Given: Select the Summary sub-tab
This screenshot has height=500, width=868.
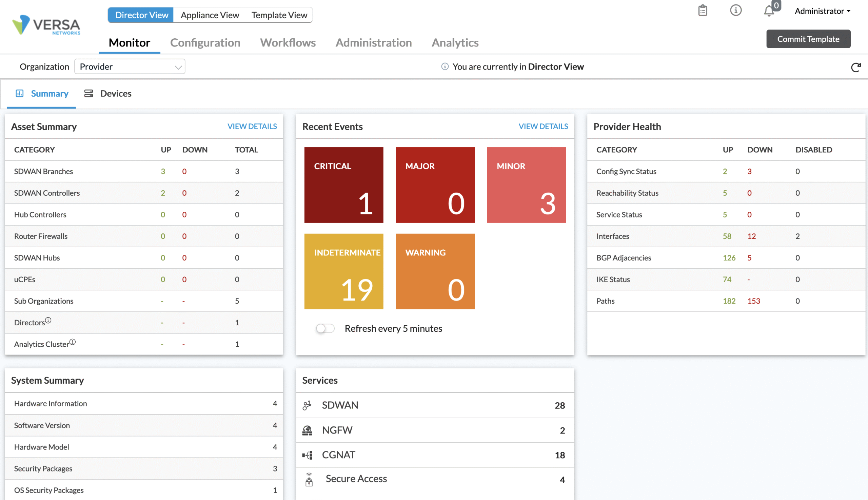Looking at the screenshot, I should [x=41, y=94].
